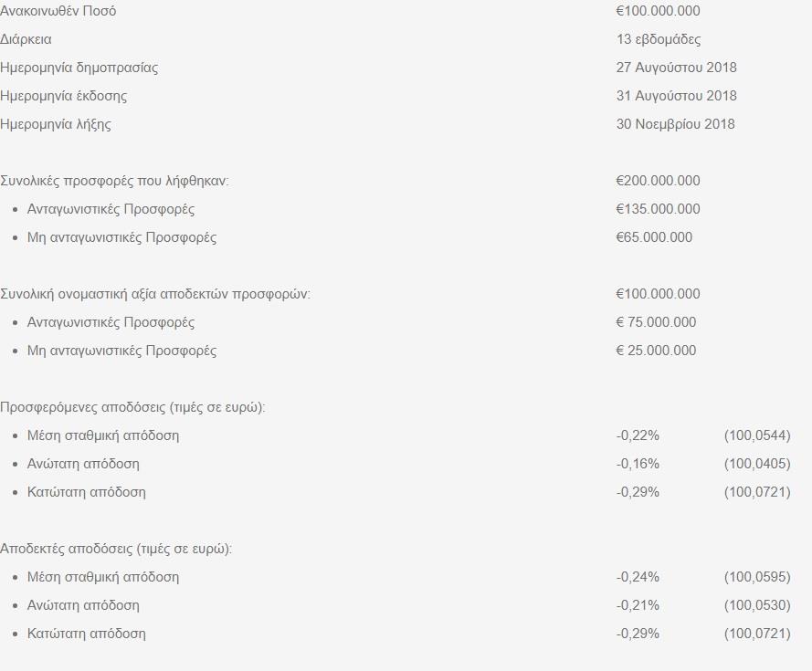Select the -0,22% weighted average yield
The height and width of the screenshot is (671, 812).
pyautogui.click(x=638, y=435)
